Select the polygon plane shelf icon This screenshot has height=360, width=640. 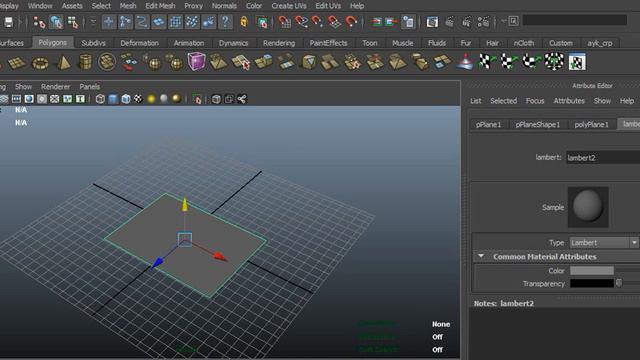click(x=17, y=63)
